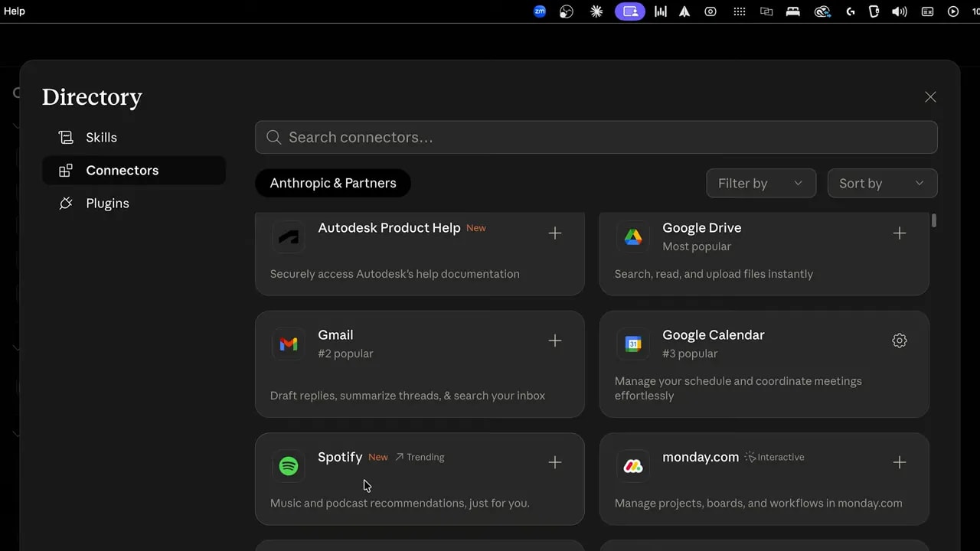The width and height of the screenshot is (980, 551).
Task: Open the Spotify card title
Action: [340, 457]
